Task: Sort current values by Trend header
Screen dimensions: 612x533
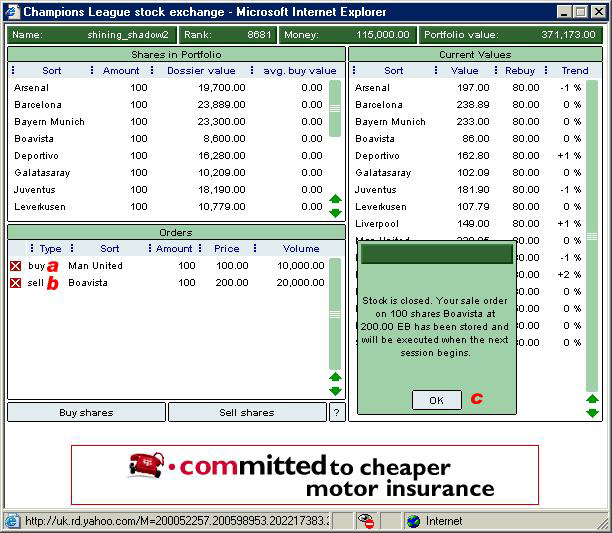Action: [575, 71]
